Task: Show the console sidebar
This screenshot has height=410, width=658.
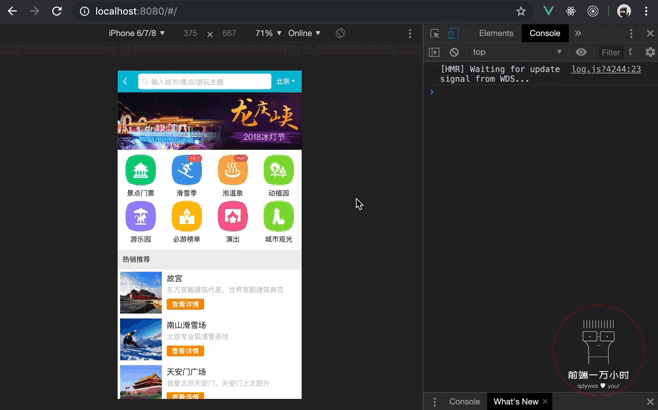Action: click(434, 52)
